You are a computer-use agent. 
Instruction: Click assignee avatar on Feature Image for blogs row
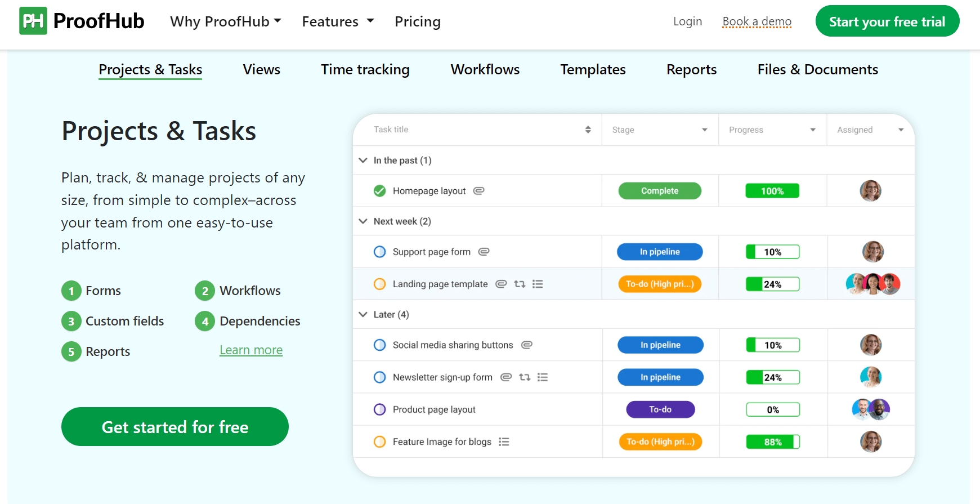point(871,441)
